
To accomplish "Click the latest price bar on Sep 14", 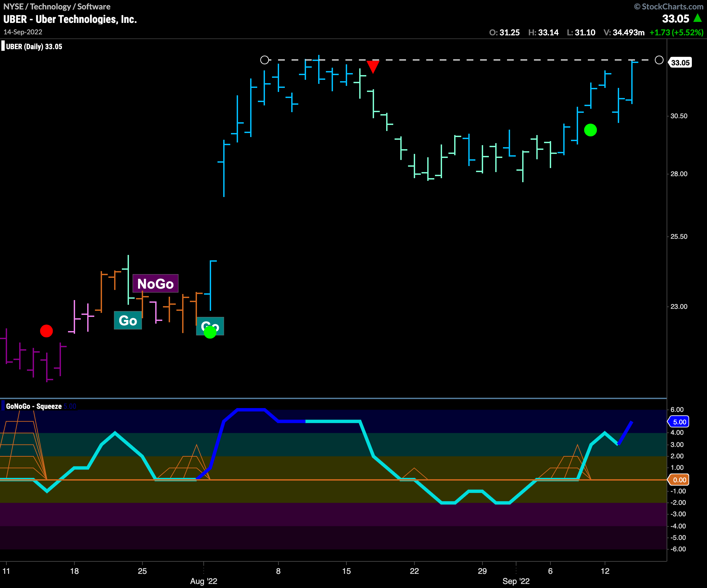I will coord(632,82).
